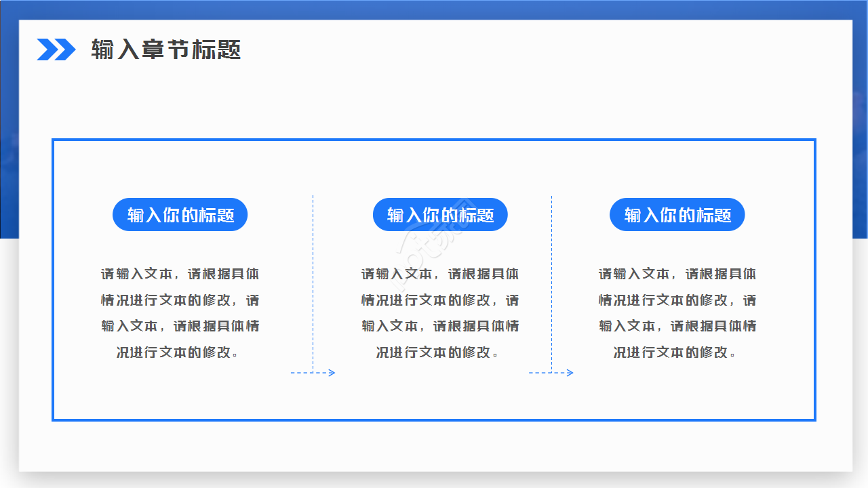The width and height of the screenshot is (868, 488).
Task: Select the second chevron of the title marker
Action: click(x=65, y=49)
